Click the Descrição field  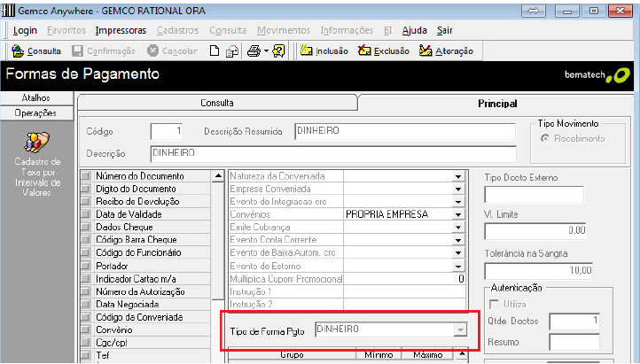pos(333,154)
